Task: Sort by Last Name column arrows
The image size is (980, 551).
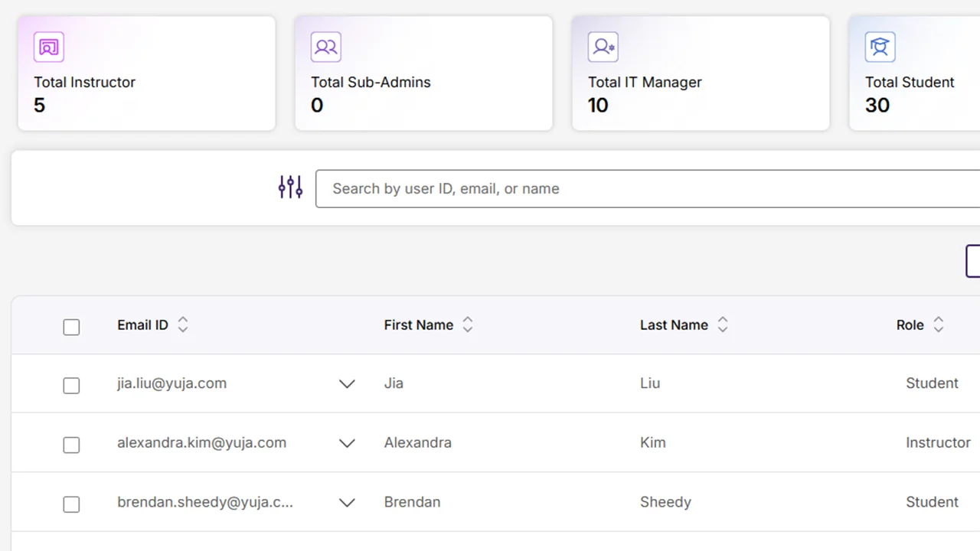Action: click(722, 325)
